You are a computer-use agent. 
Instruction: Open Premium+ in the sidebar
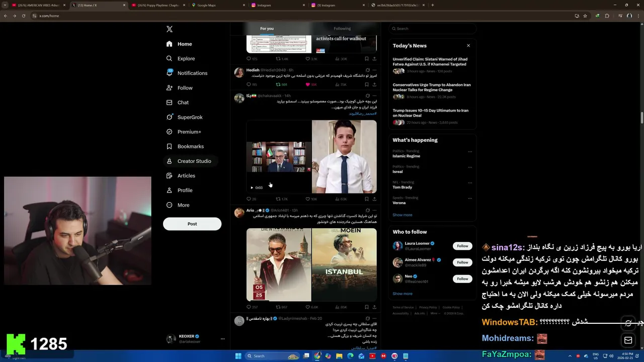[x=183, y=132]
